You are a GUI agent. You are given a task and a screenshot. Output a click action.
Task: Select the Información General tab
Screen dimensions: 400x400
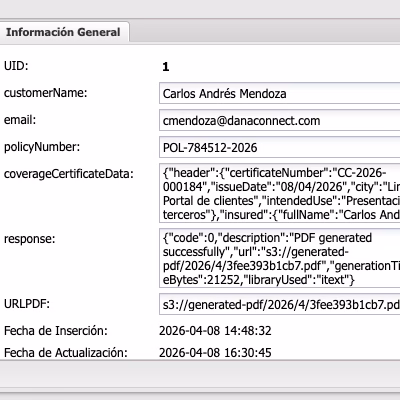63,32
